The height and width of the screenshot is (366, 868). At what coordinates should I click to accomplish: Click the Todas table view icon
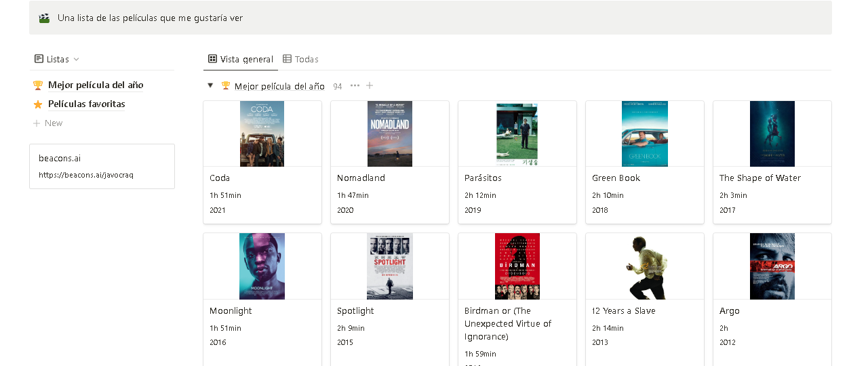click(x=287, y=59)
